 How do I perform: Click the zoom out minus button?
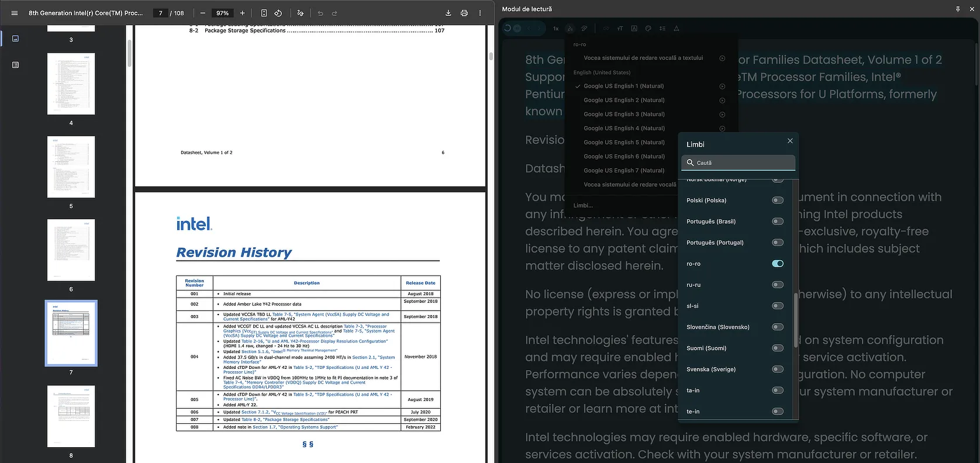pos(203,13)
